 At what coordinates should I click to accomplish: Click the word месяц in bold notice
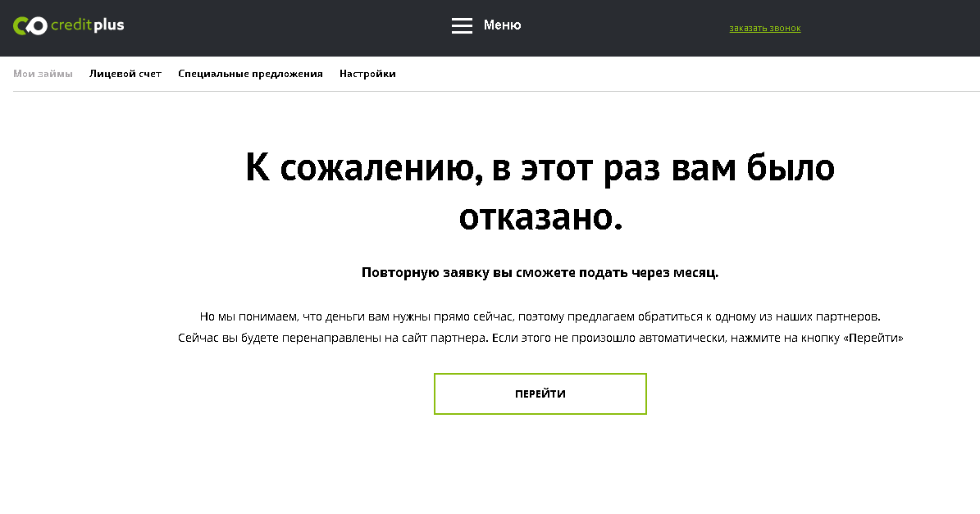point(696,273)
